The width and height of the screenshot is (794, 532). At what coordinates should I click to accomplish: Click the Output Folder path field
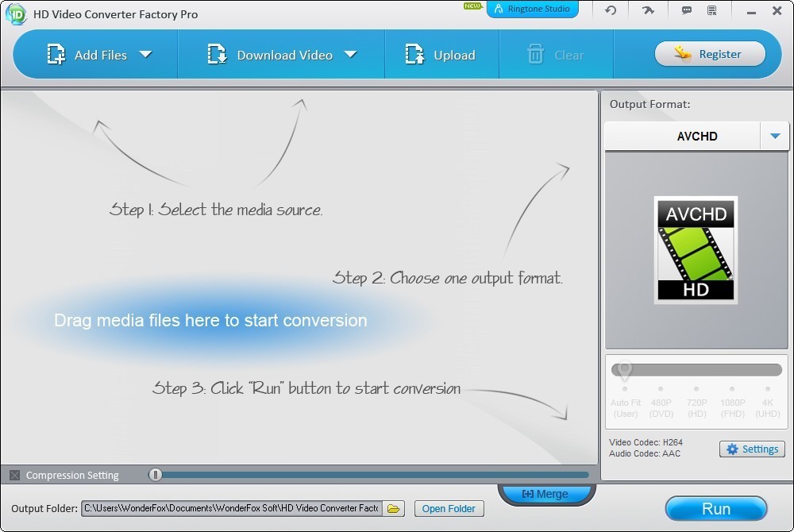[x=232, y=508]
